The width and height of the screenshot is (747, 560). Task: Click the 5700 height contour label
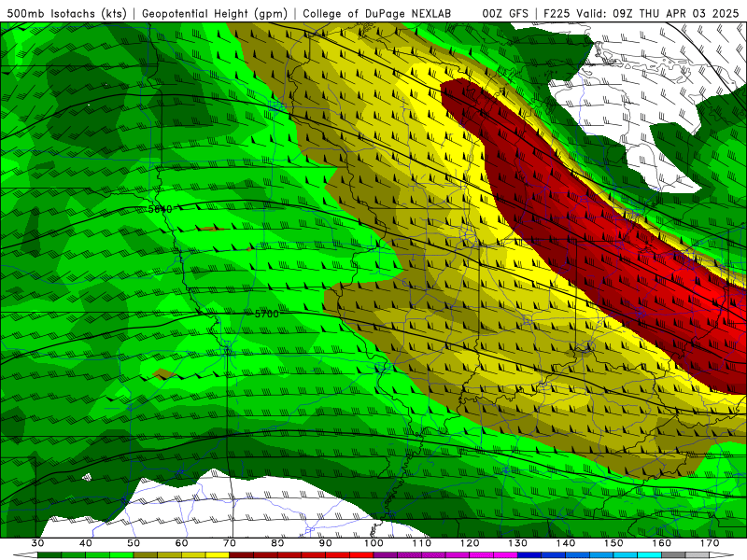point(267,314)
